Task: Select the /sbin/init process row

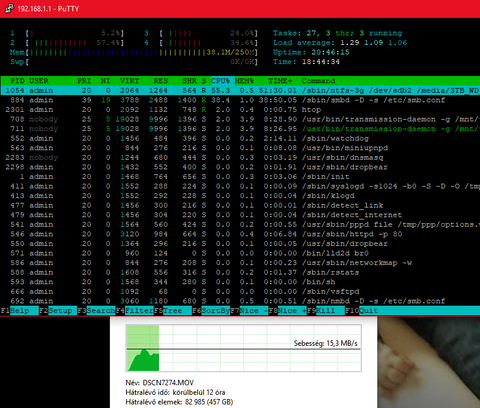Action: 240,177
